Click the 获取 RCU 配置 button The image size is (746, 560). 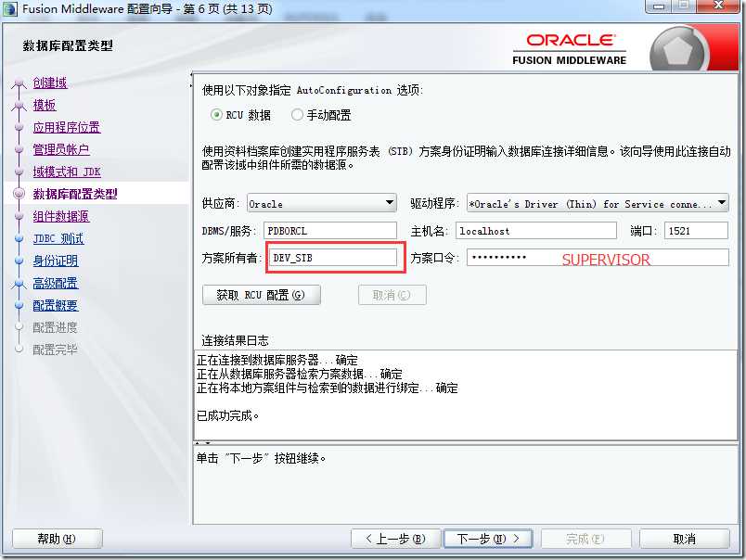click(x=262, y=295)
